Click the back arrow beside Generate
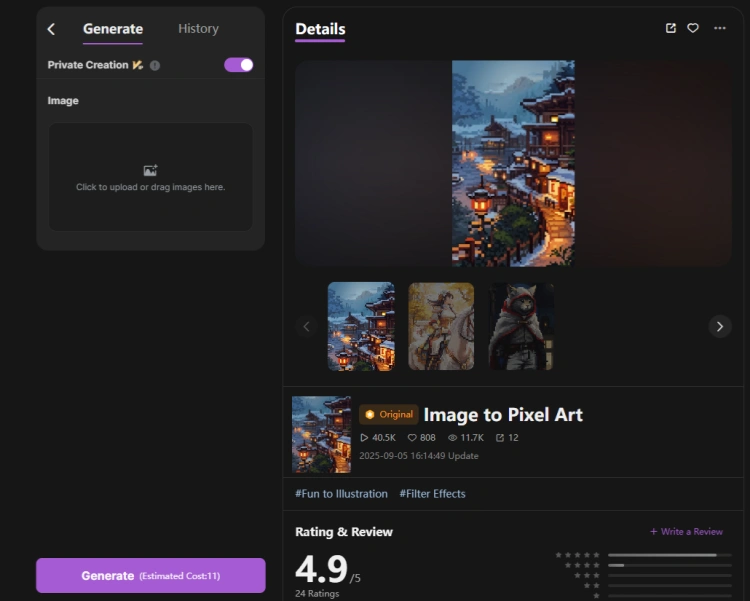This screenshot has width=750, height=601. coord(51,29)
